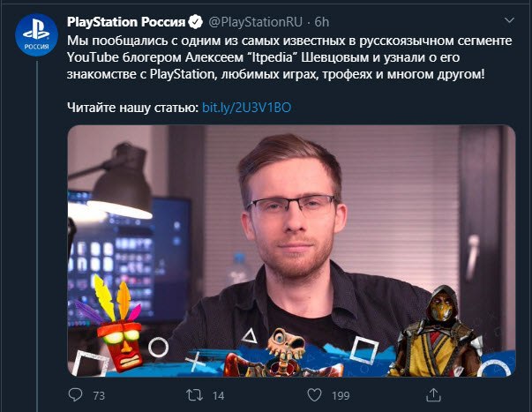This screenshot has width=532, height=412.
Task: Click the verified checkmark badge
Action: (x=196, y=22)
